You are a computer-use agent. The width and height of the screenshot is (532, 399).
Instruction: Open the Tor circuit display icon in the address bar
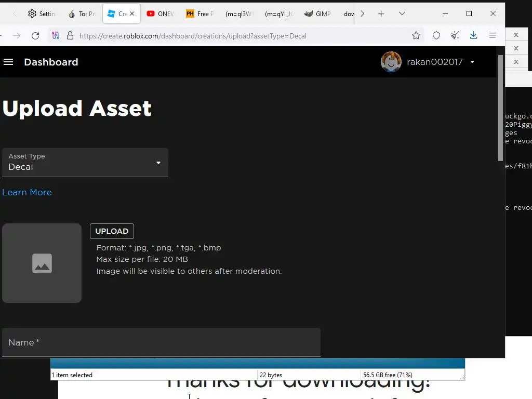(x=55, y=36)
